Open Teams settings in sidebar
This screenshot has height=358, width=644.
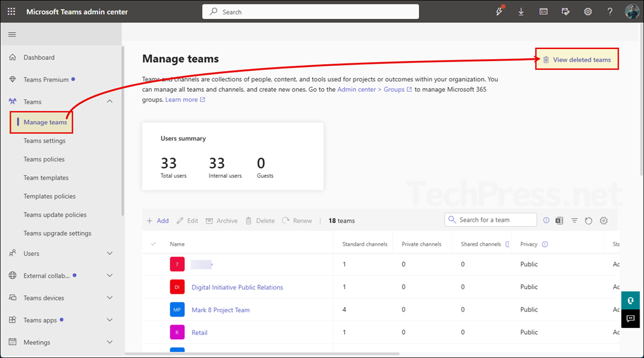45,141
